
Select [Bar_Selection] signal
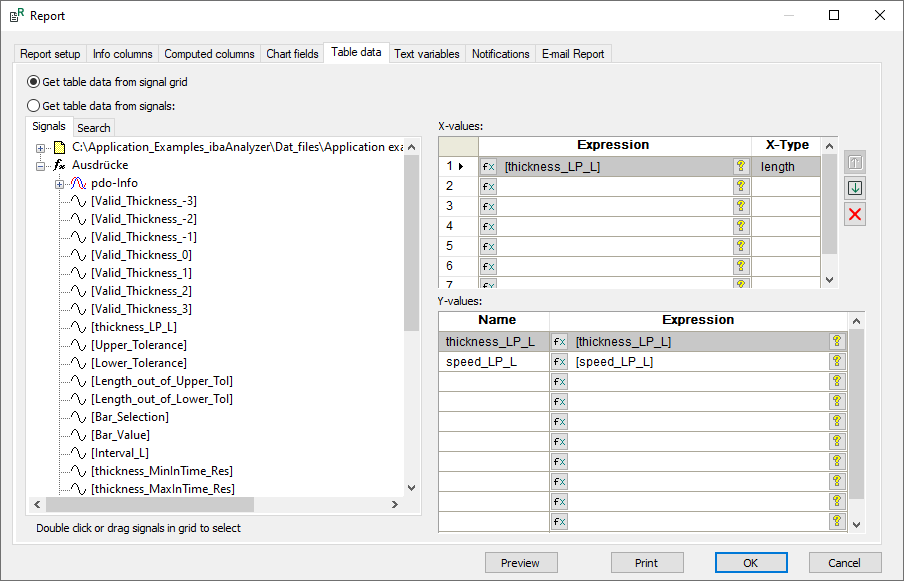130,417
